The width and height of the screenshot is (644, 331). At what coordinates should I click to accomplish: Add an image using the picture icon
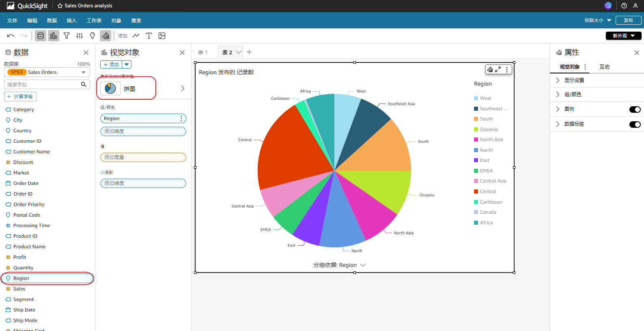162,36
